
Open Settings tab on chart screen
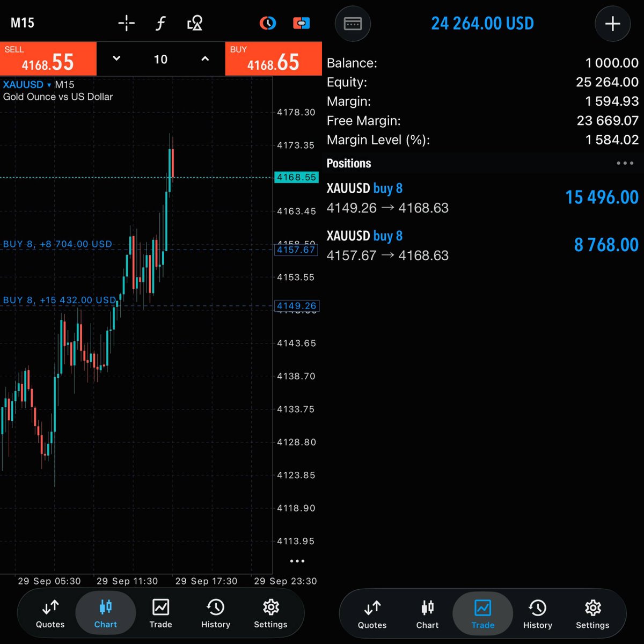[x=270, y=614]
